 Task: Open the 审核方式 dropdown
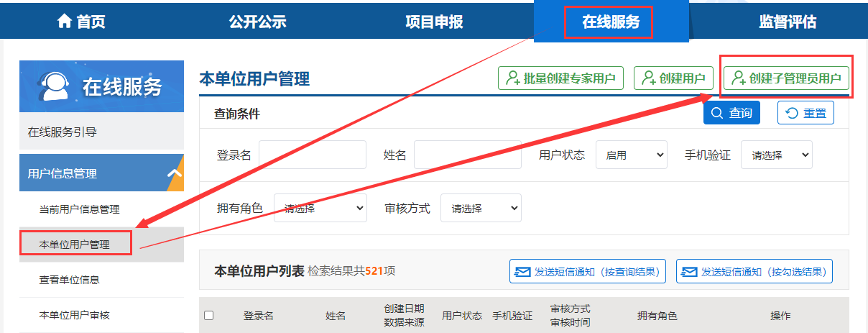click(x=481, y=208)
